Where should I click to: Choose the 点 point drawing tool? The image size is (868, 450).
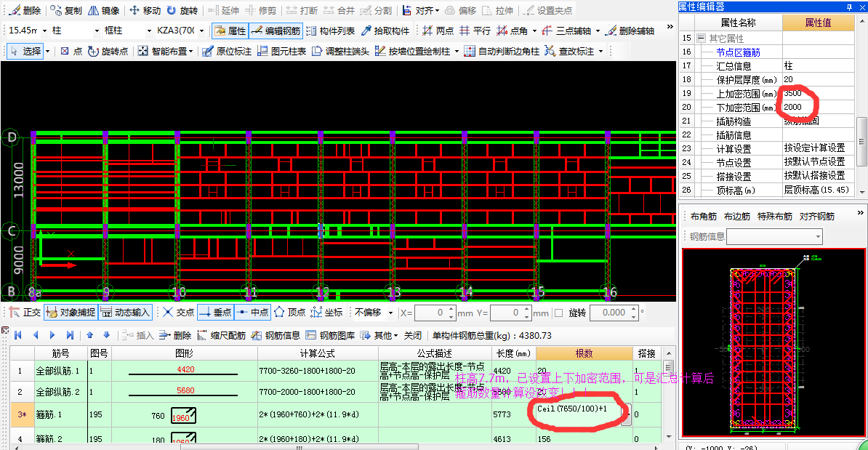tap(71, 52)
